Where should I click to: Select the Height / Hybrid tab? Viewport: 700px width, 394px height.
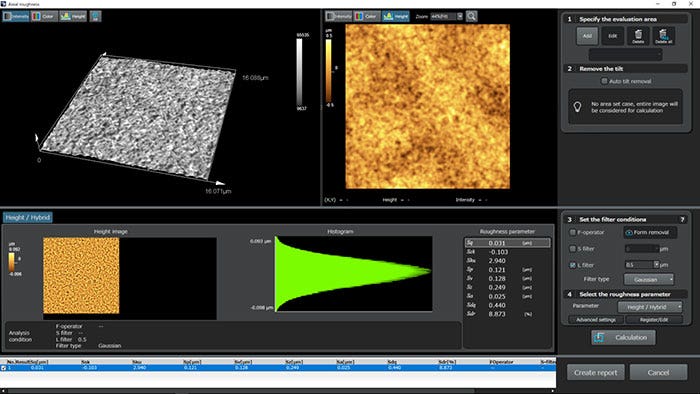(x=28, y=217)
